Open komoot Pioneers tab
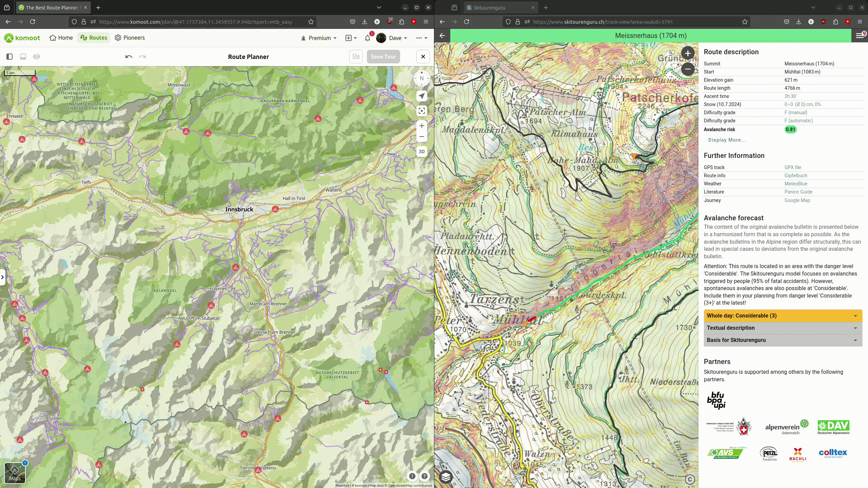Screen dimensions: 868x488 coord(130,38)
